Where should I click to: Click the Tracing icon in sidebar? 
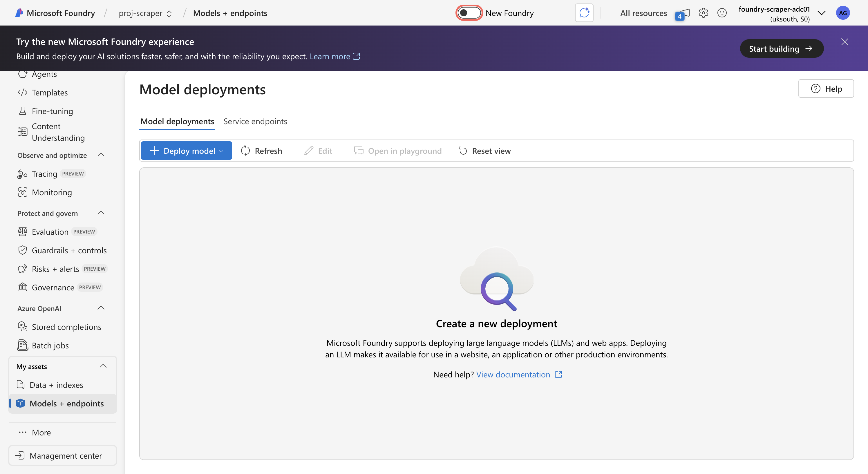[23, 174]
